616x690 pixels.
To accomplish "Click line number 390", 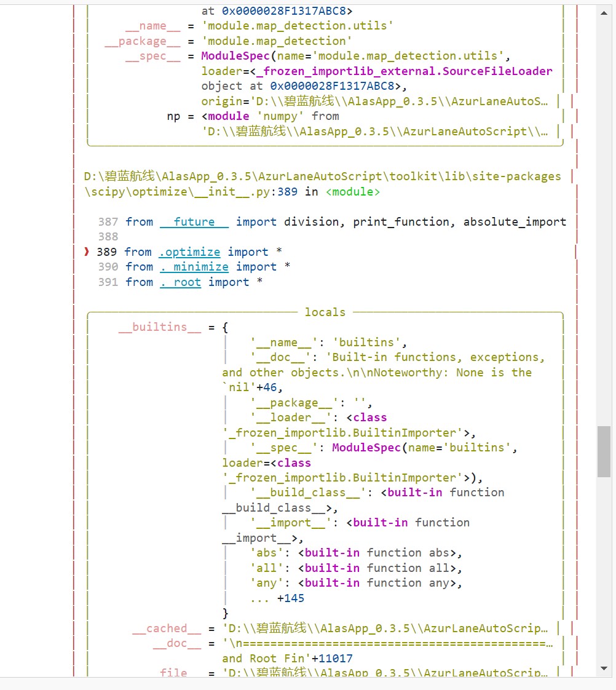I will pos(108,267).
